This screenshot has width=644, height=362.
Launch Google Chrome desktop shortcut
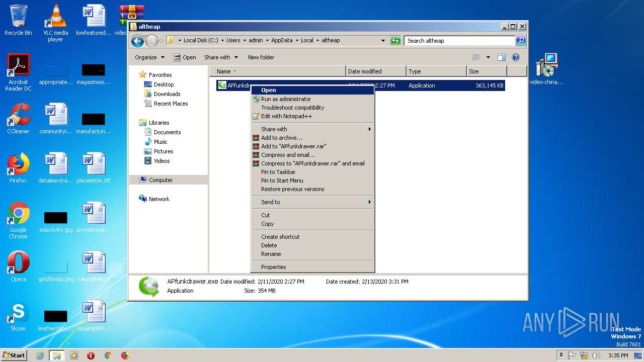18,220
